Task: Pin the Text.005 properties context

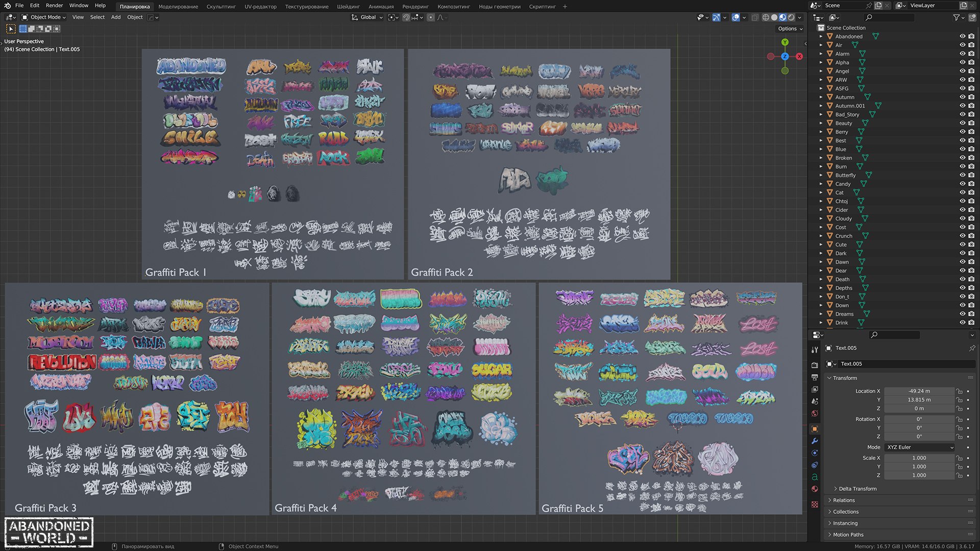Action: 972,348
